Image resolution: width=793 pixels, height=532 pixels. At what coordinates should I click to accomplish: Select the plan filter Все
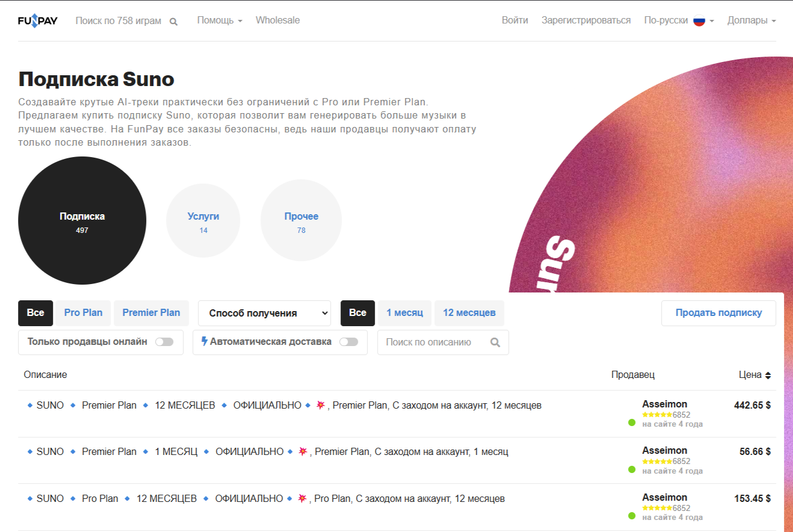35,313
